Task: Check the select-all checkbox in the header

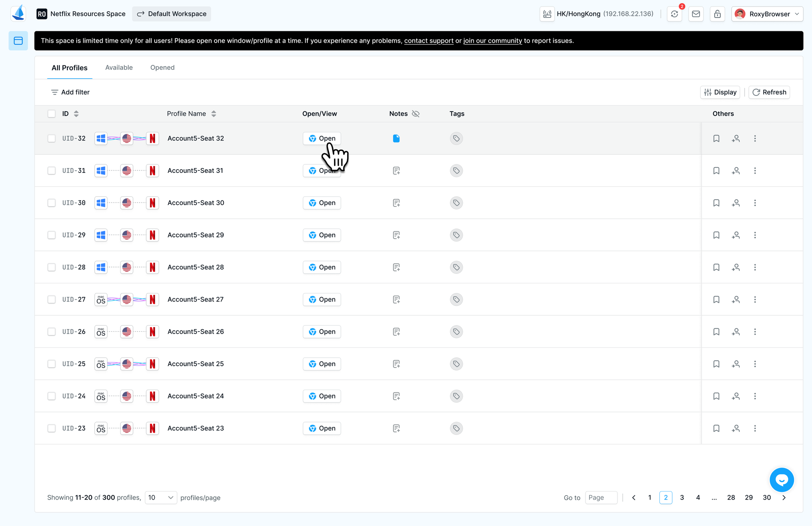Action: (x=52, y=114)
